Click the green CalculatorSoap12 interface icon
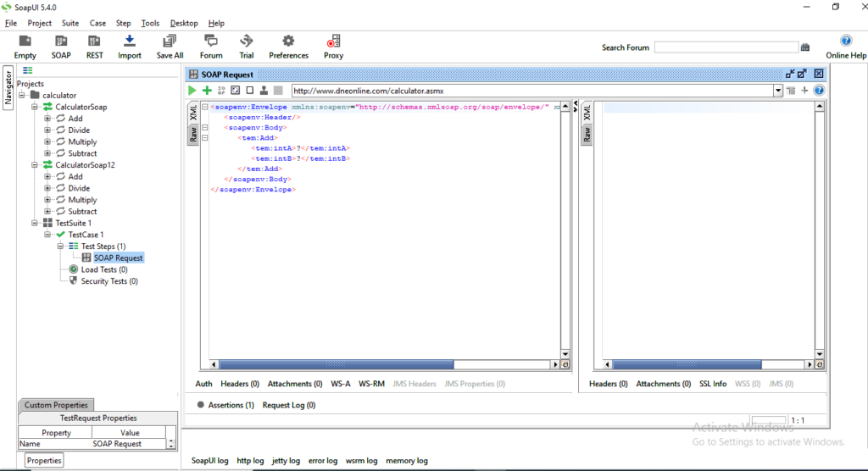868x471 pixels. point(47,164)
